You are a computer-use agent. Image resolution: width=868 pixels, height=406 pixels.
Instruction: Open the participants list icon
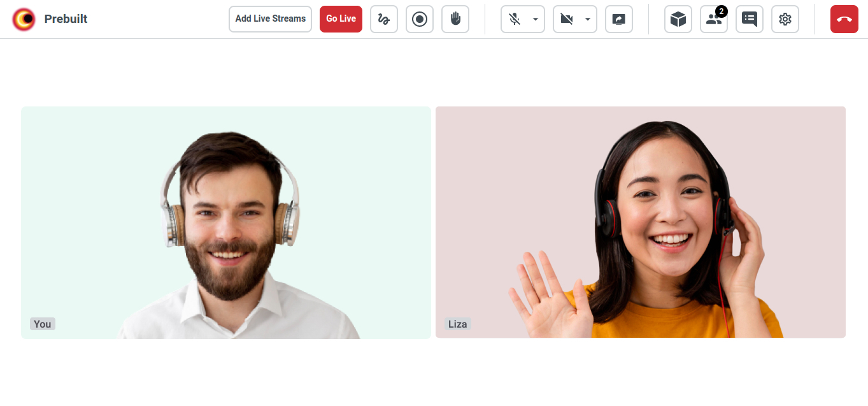coord(714,19)
